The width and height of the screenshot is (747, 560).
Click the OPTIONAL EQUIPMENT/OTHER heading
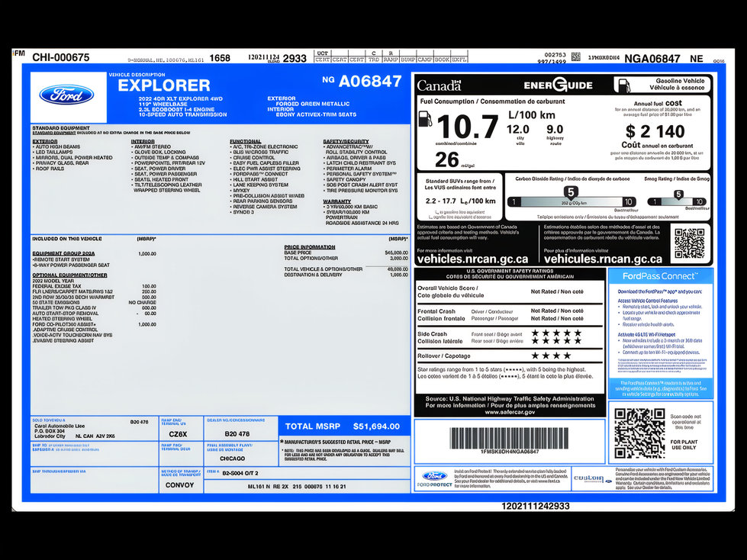pos(69,275)
